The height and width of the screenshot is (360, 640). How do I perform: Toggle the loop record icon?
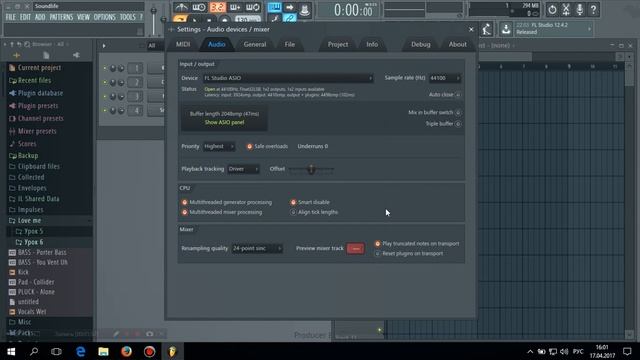click(x=253, y=7)
